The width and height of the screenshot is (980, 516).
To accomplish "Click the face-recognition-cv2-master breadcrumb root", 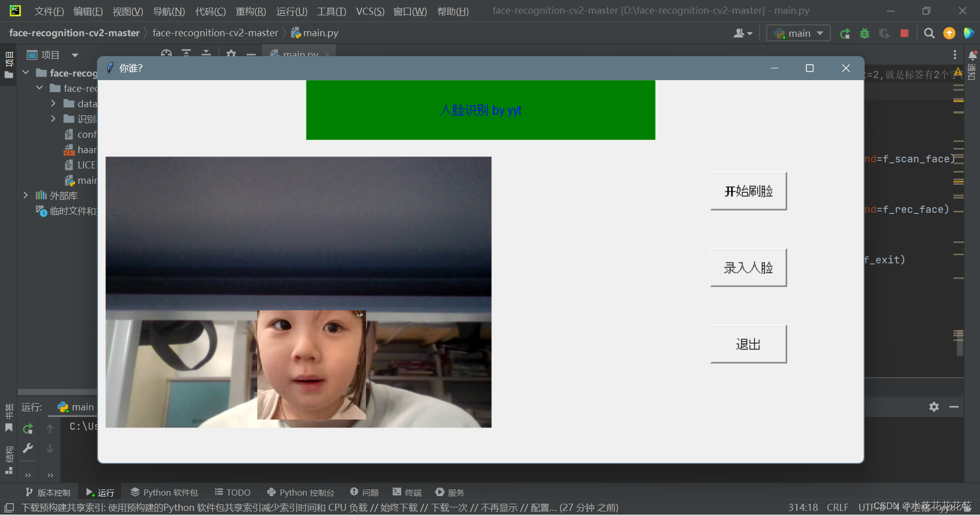I will tap(75, 33).
